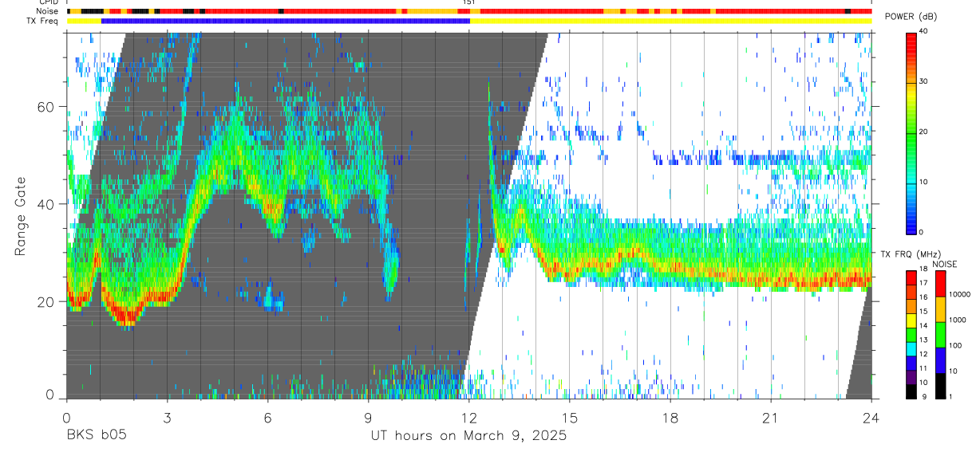Image resolution: width=980 pixels, height=452 pixels.
Task: Click the 15 hour label on UT axis
Action: (569, 418)
